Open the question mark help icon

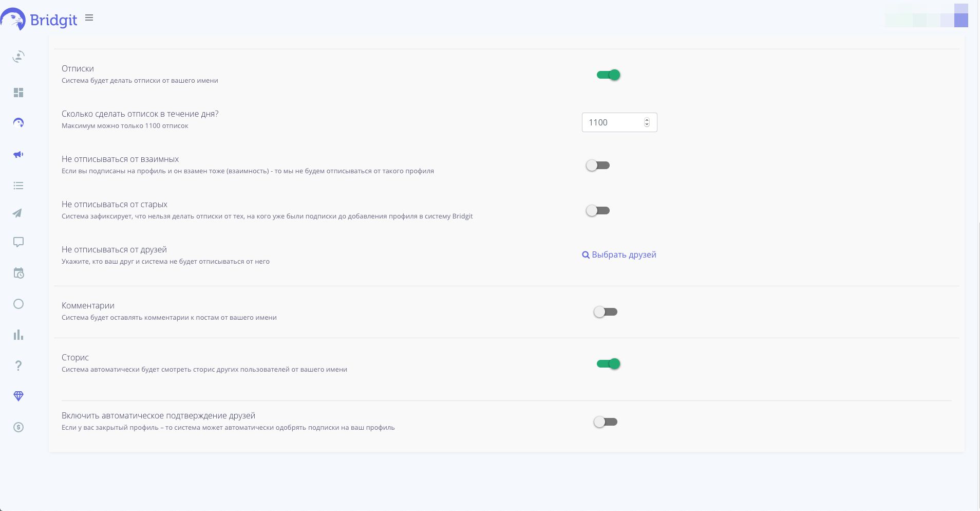click(x=18, y=366)
